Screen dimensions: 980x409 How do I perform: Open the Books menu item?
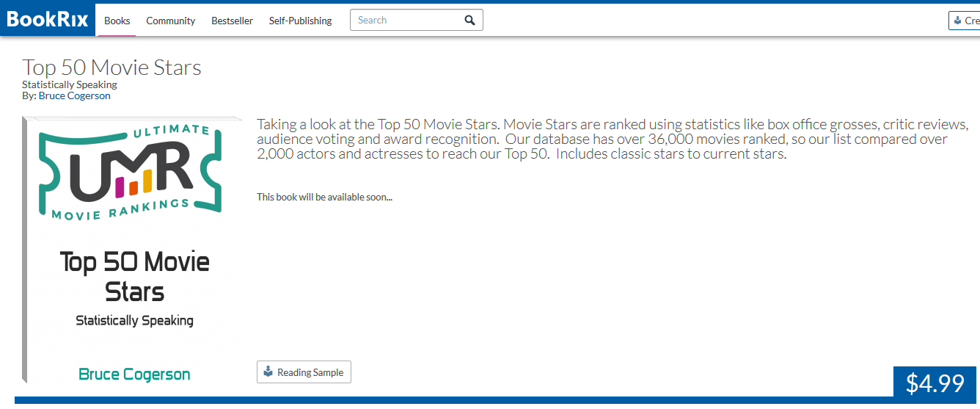coord(117,21)
